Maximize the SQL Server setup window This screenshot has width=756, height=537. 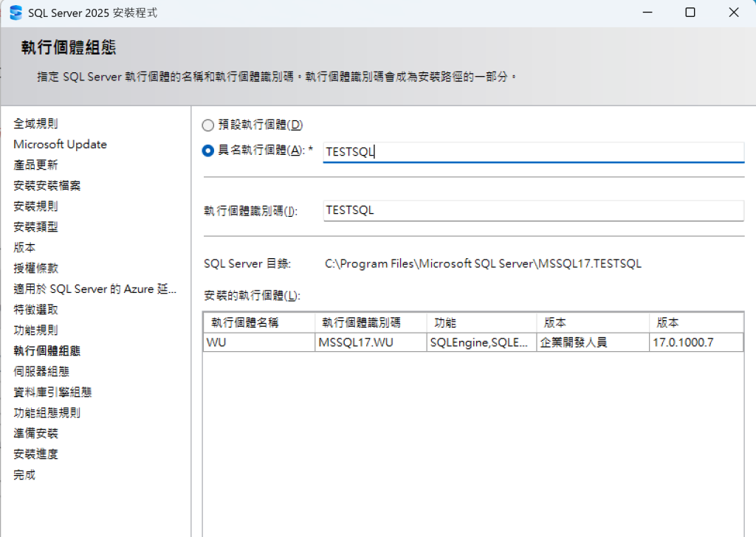click(690, 13)
